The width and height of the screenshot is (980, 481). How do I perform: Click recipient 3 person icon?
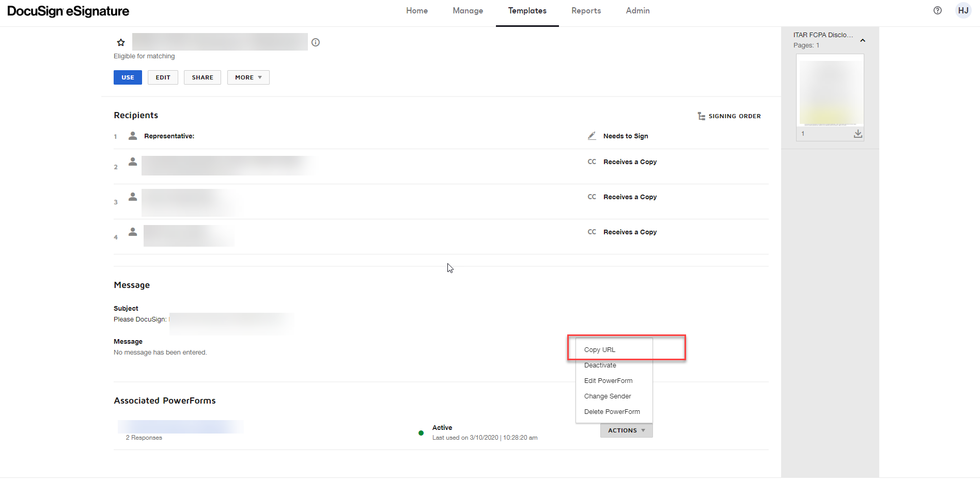133,197
